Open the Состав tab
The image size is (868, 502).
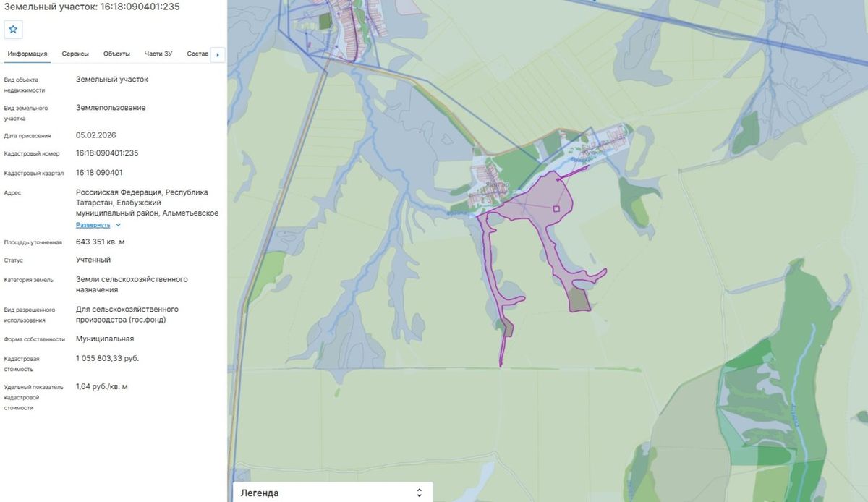pyautogui.click(x=197, y=54)
